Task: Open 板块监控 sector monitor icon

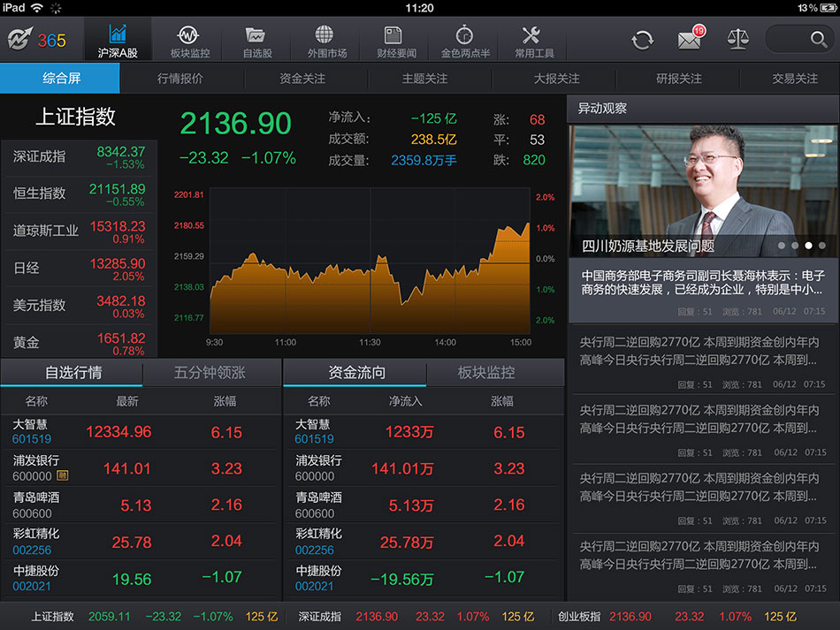Action: (x=188, y=34)
